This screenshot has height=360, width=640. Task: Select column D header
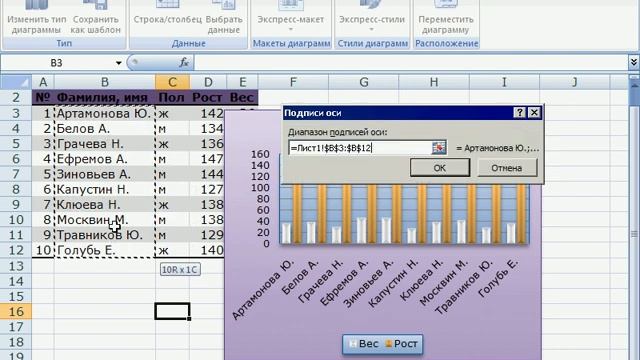pos(208,82)
